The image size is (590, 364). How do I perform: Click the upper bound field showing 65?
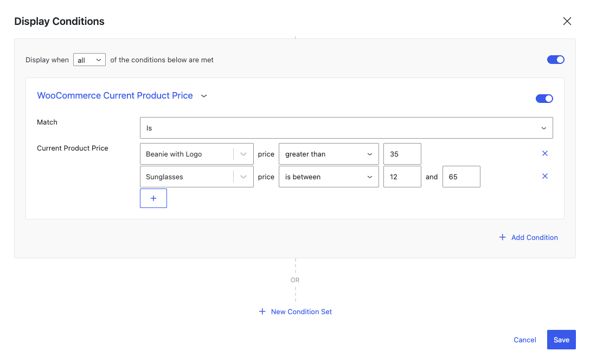coord(461,177)
